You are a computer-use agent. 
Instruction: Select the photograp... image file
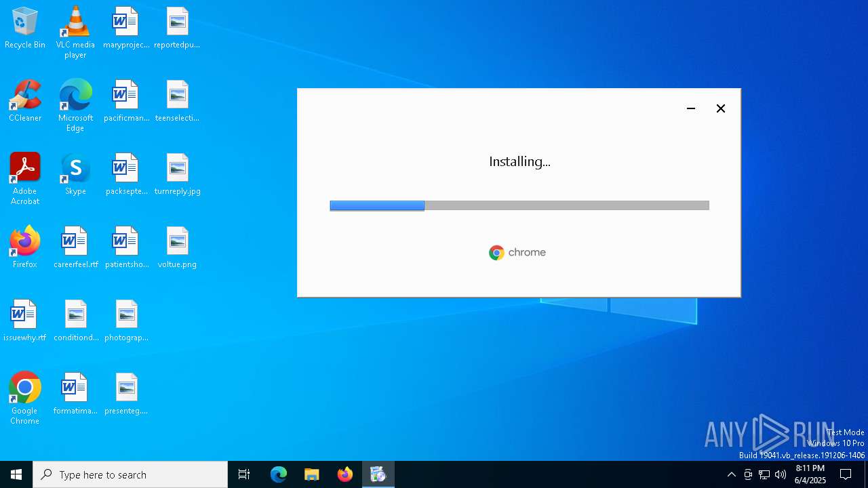click(126, 321)
